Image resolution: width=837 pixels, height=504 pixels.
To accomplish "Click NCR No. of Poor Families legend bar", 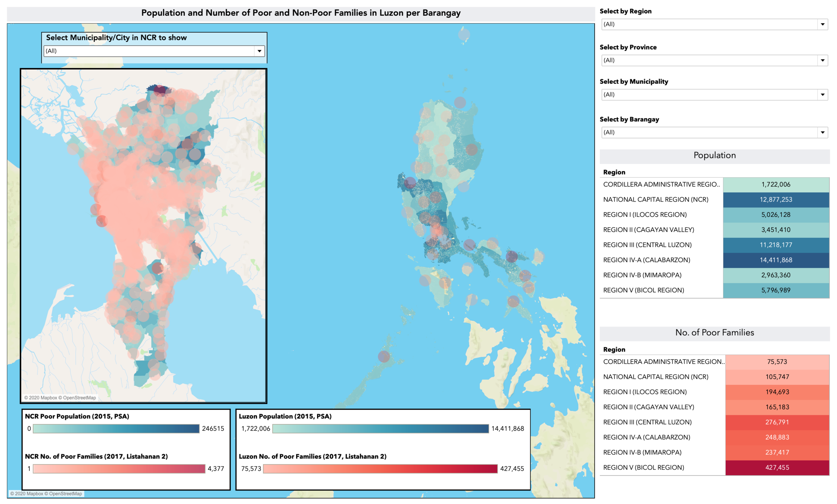I will tap(119, 469).
